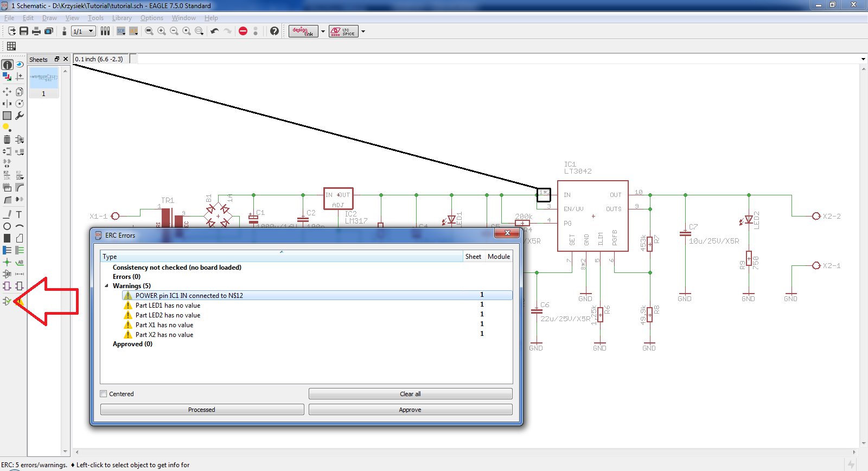
Task: Open the sheet 1/1 dropdown
Action: (84, 31)
